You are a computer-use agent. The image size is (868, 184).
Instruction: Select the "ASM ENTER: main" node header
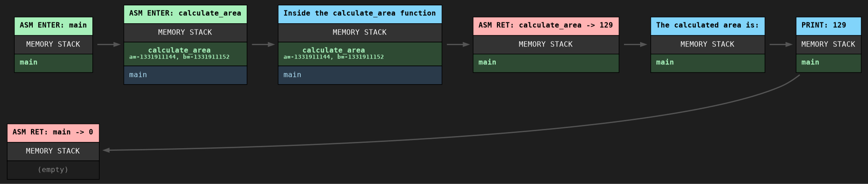[x=53, y=26]
